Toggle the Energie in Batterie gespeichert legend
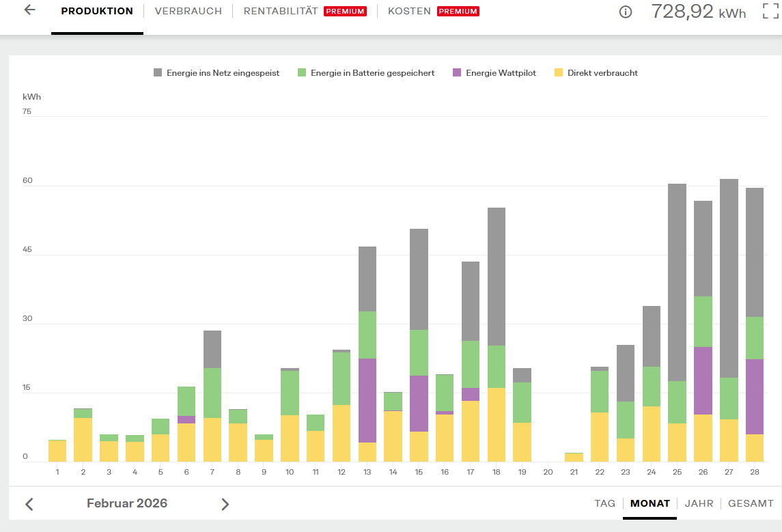 pyautogui.click(x=366, y=73)
